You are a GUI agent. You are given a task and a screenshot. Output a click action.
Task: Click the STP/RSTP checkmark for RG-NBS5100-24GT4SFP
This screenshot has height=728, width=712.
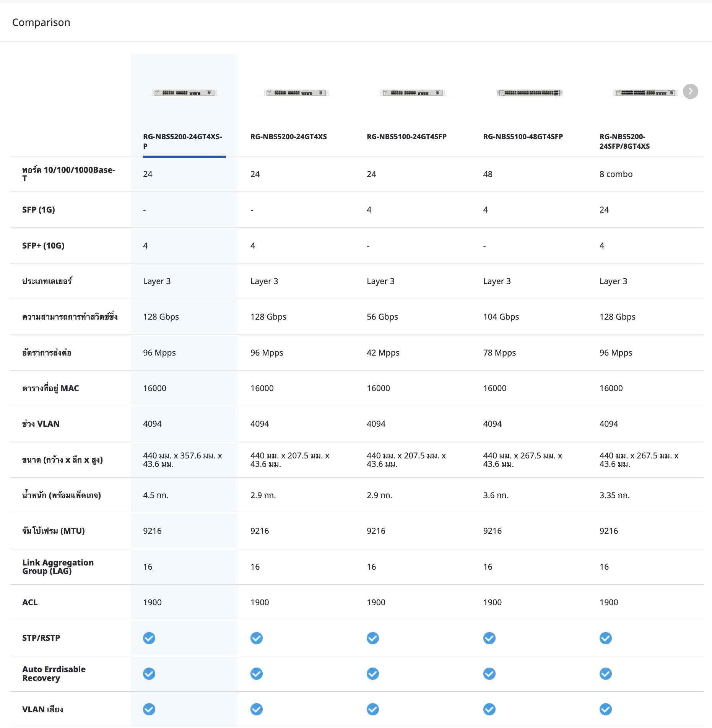click(373, 638)
